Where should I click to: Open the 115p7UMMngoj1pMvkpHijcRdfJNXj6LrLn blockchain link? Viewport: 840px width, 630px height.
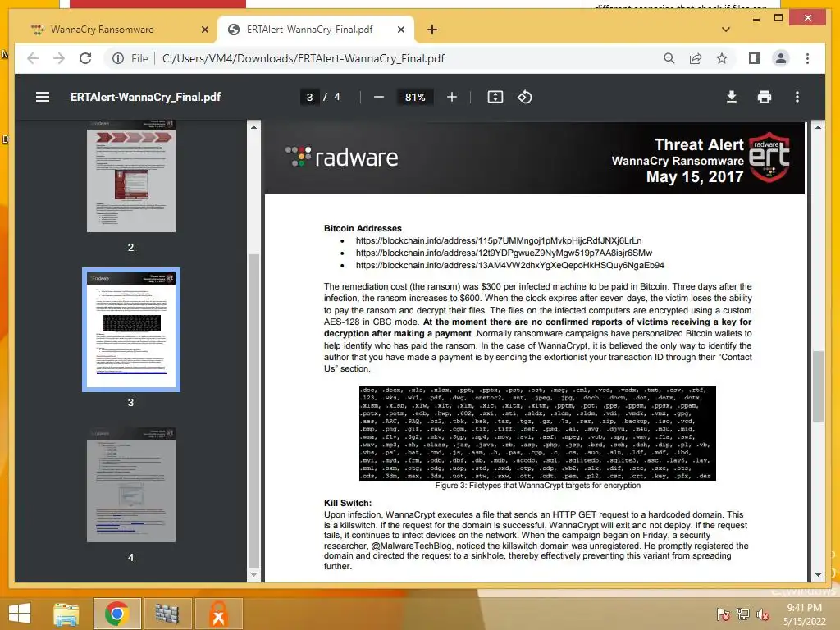(x=499, y=240)
